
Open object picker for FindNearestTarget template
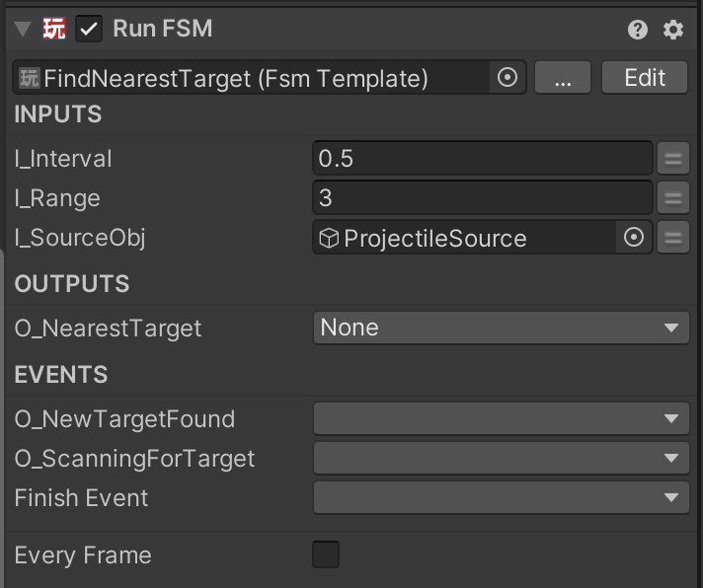[x=508, y=77]
